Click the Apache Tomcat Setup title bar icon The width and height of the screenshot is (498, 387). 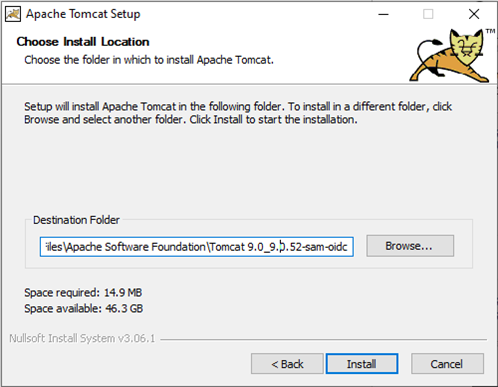point(13,14)
